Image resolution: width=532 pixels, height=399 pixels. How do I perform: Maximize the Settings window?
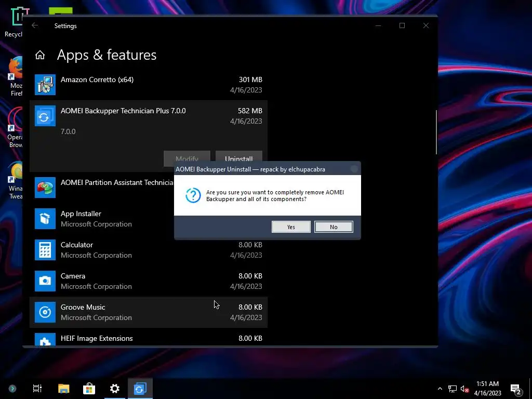(402, 25)
